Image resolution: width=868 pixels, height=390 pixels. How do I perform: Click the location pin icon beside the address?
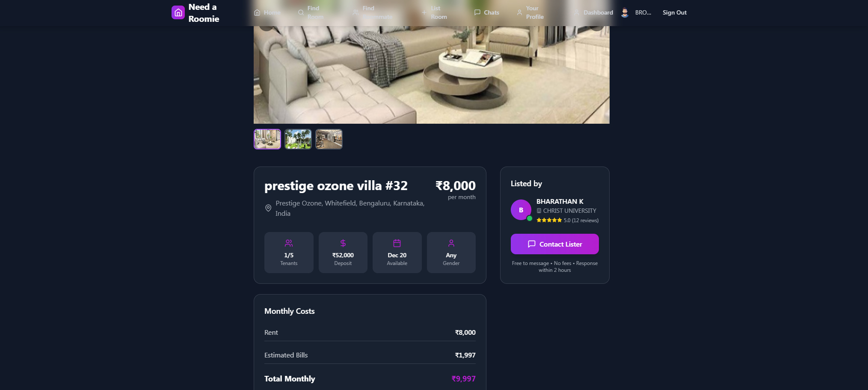pyautogui.click(x=268, y=208)
